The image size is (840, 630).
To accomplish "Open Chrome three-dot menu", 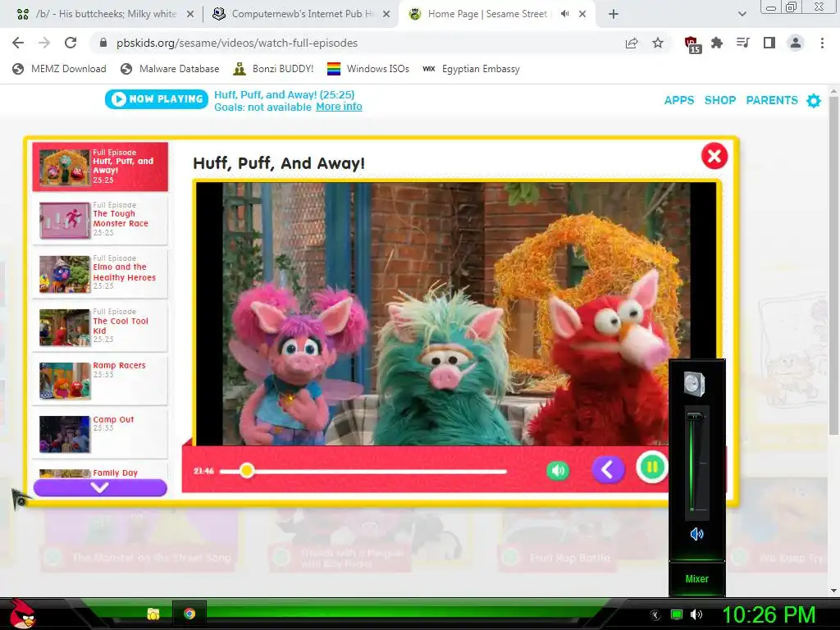I will click(x=822, y=43).
